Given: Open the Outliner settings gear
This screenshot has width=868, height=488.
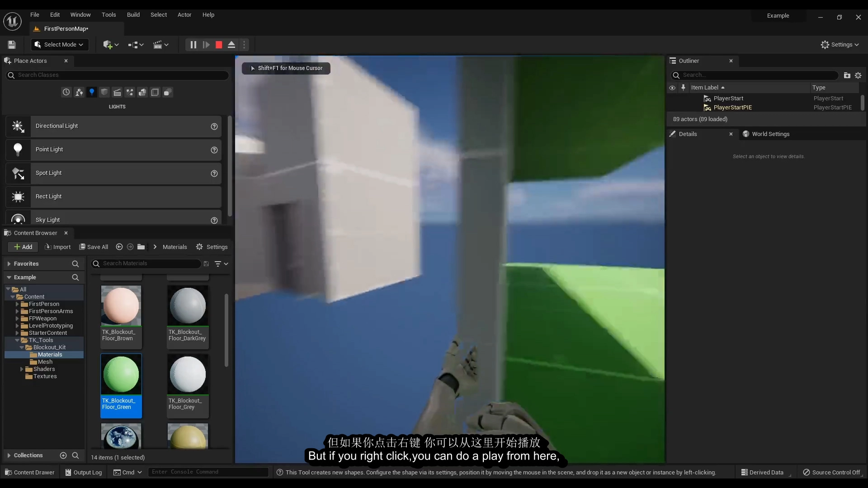Looking at the screenshot, I should click(858, 75).
